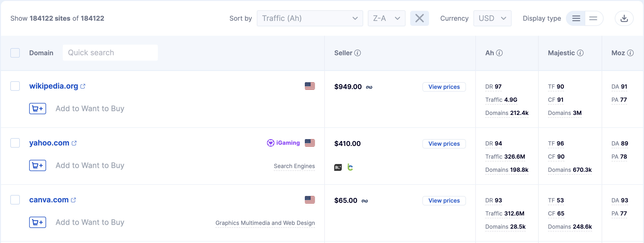
Task: Add canva.com to Want to Buy cart
Action: point(37,222)
